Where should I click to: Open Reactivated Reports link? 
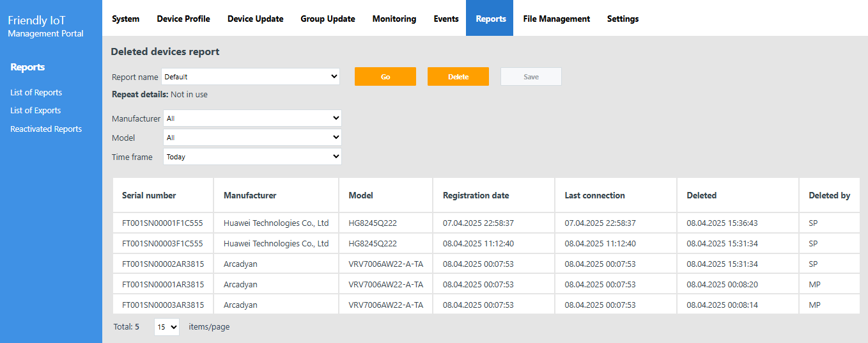coord(46,129)
